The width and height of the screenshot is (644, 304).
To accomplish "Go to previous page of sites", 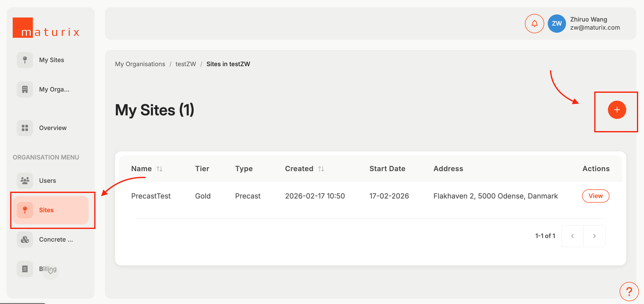I will pyautogui.click(x=572, y=236).
